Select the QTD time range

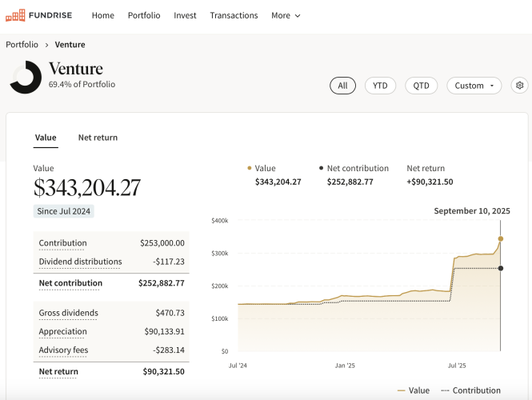tap(421, 86)
